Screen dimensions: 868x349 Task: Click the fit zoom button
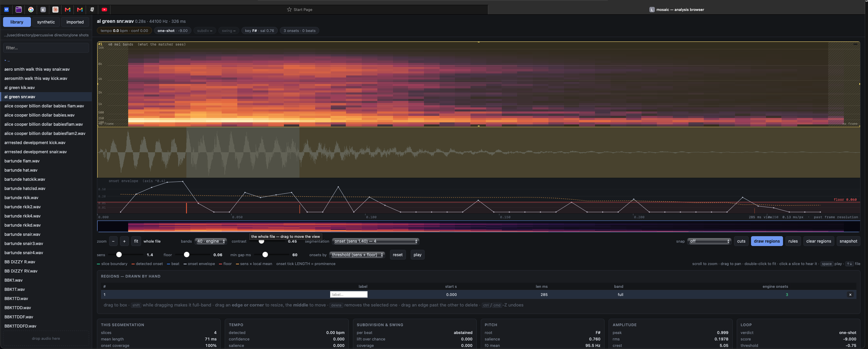(136, 241)
